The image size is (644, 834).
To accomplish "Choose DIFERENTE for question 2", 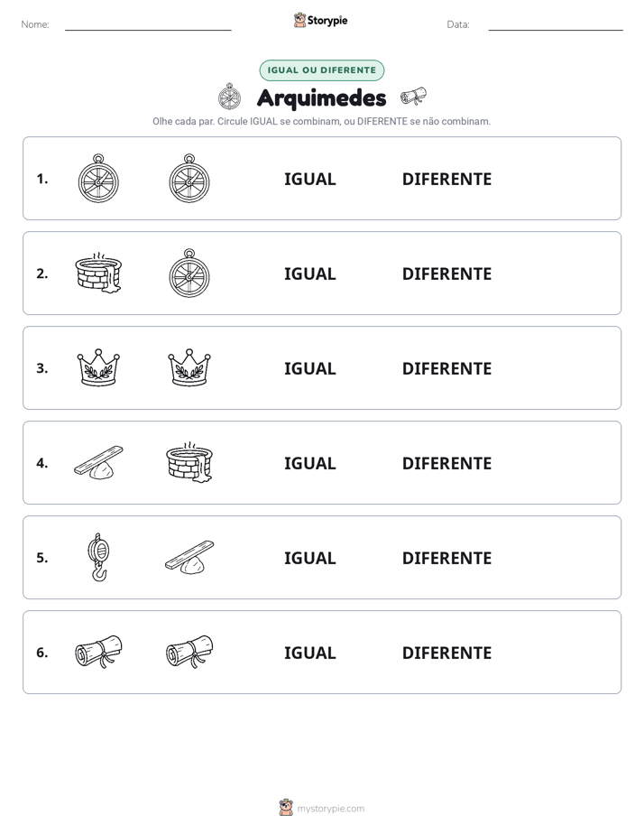I will (x=446, y=273).
